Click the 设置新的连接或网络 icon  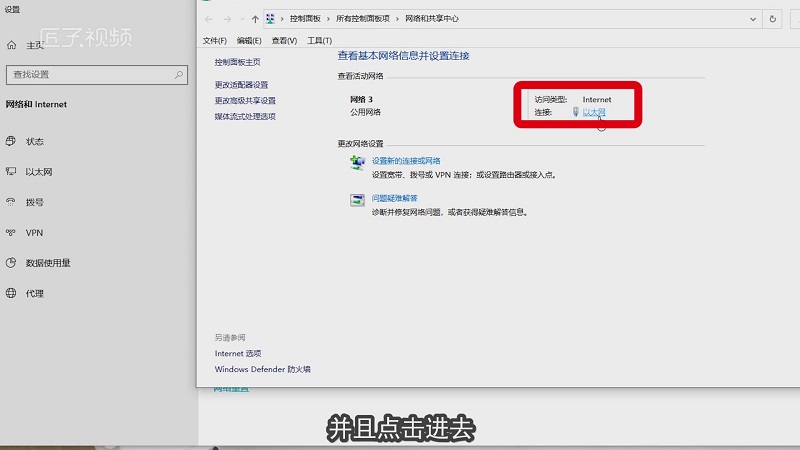coord(357,162)
